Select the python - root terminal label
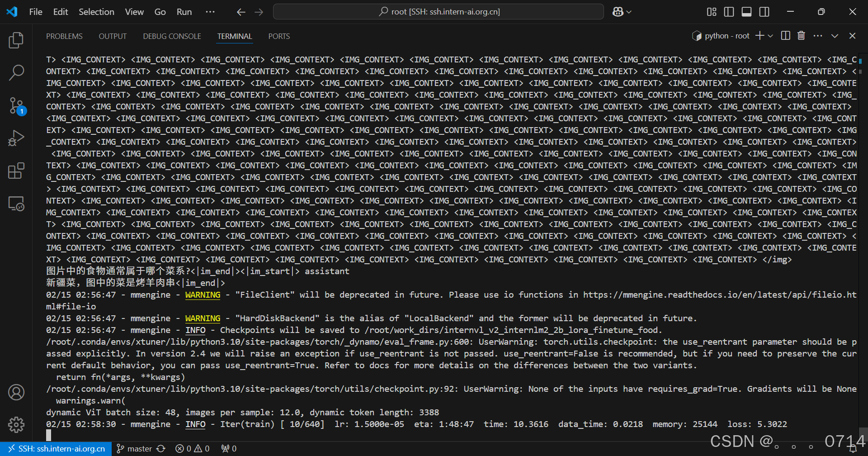 (721, 36)
